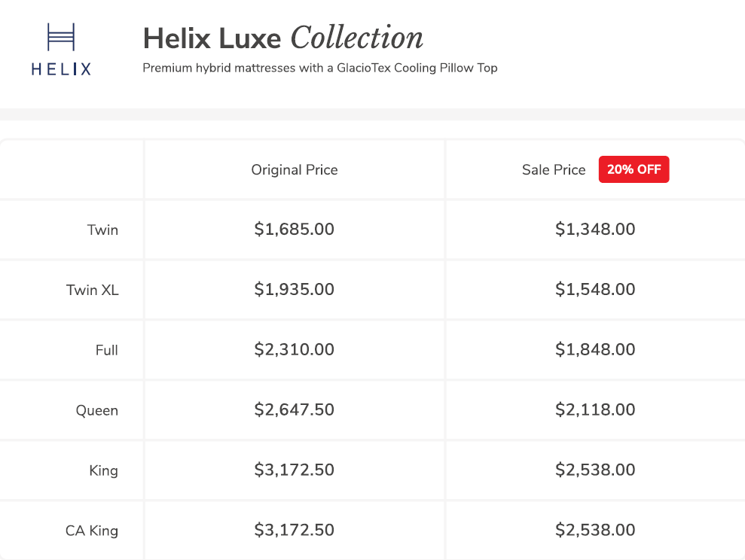Click the CA King row sale price
The image size is (745, 560).
(x=595, y=531)
